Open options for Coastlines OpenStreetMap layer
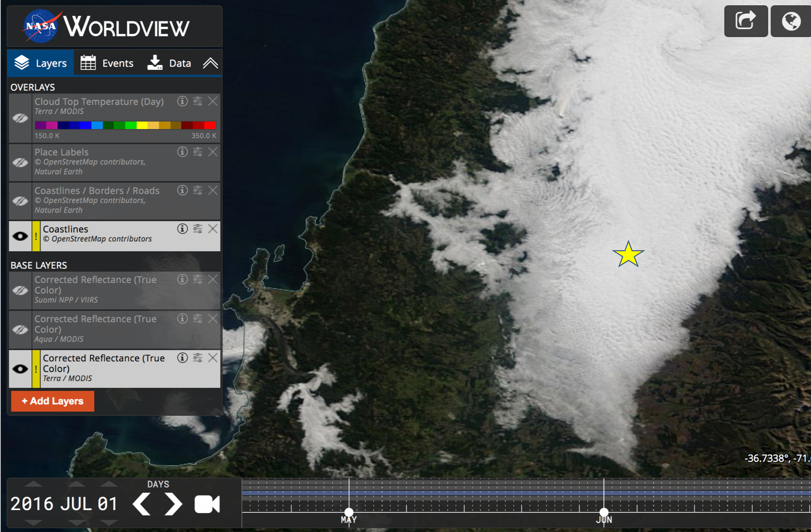The image size is (811, 532). pos(198,229)
